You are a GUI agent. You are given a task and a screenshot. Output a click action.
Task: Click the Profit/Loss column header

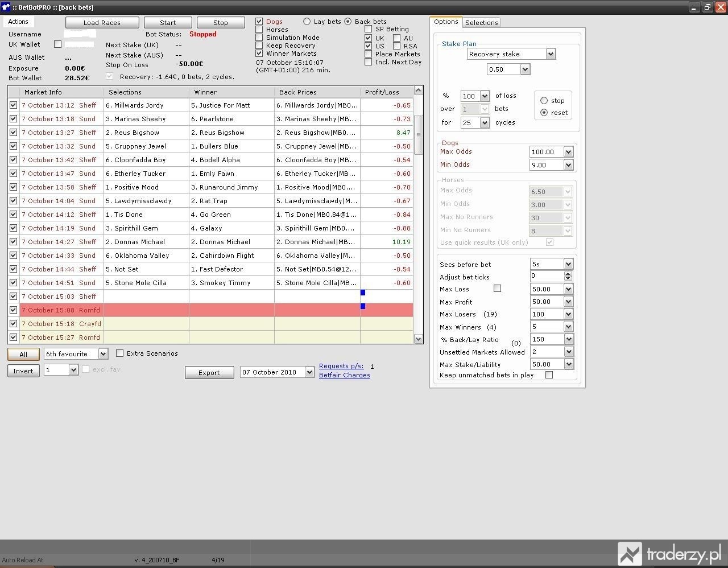coord(387,92)
